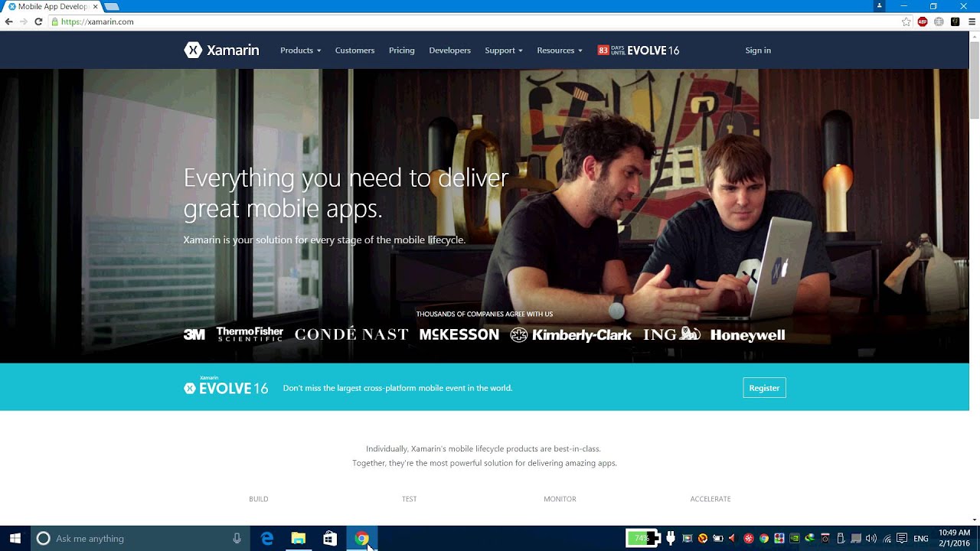Open a new tab with new-tab button

(112, 6)
